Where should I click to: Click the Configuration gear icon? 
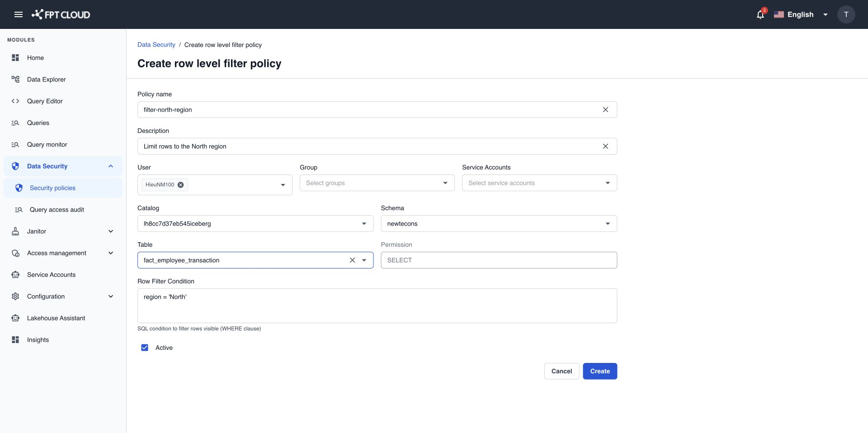coord(15,297)
